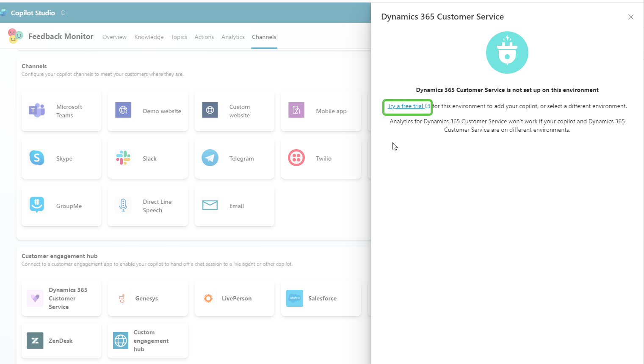Open the Knowledge tab
The width and height of the screenshot is (644, 364).
tap(149, 37)
